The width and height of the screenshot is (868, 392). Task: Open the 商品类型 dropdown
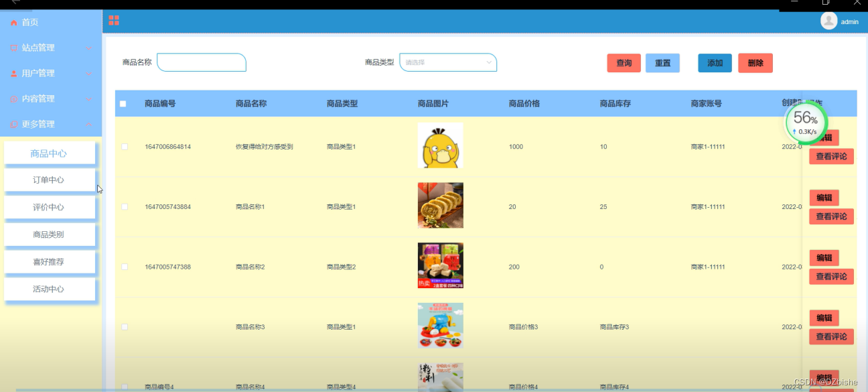coord(448,62)
